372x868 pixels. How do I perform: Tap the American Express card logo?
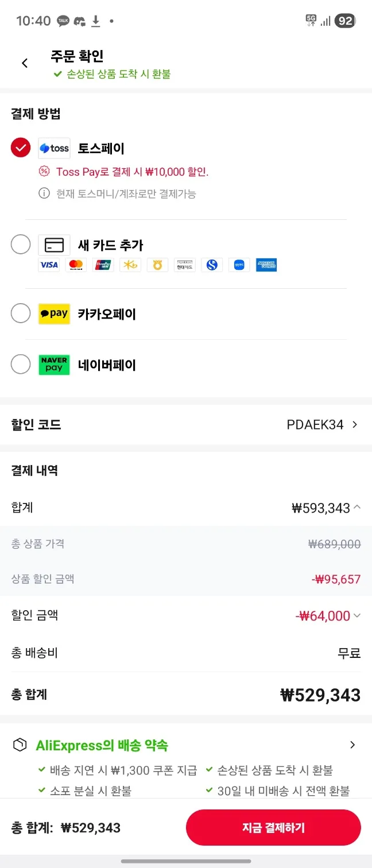click(266, 265)
